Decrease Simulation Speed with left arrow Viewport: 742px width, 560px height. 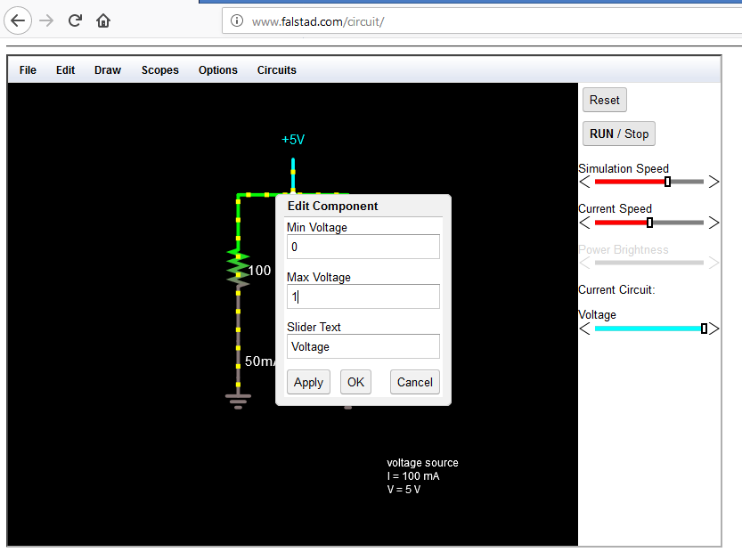point(585,182)
